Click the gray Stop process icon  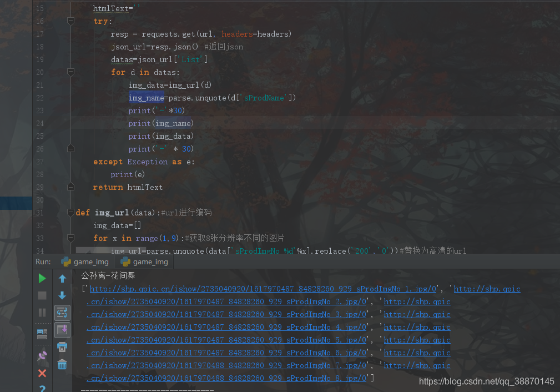[x=42, y=295]
